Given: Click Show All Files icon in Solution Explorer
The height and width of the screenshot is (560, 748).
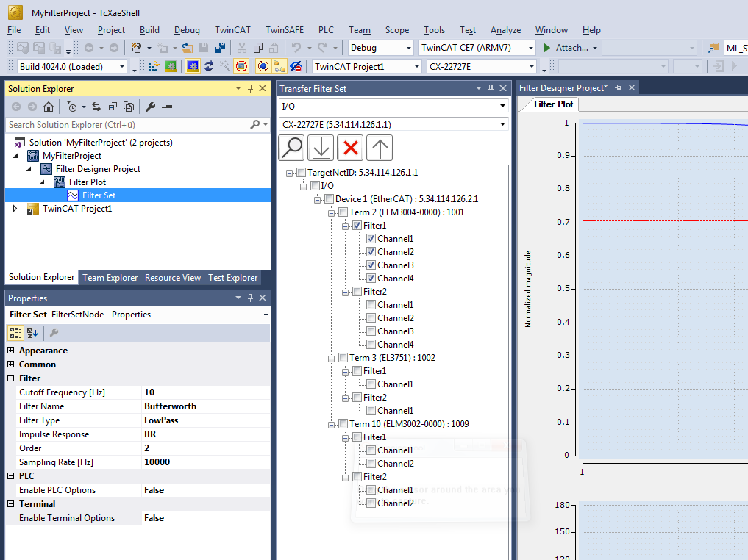Looking at the screenshot, I should [x=129, y=107].
